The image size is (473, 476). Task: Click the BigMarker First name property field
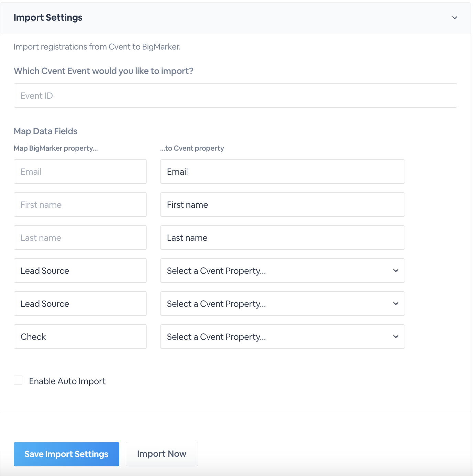[80, 205]
